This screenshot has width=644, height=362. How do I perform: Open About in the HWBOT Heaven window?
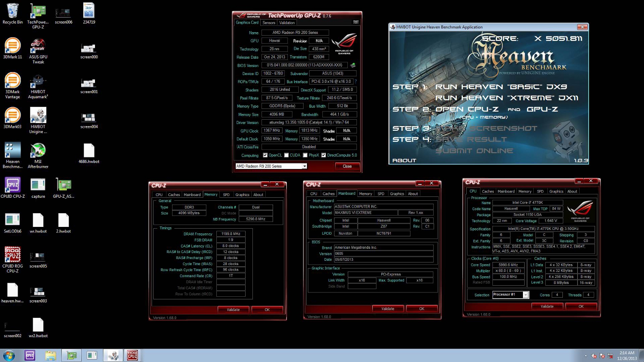[x=404, y=160]
